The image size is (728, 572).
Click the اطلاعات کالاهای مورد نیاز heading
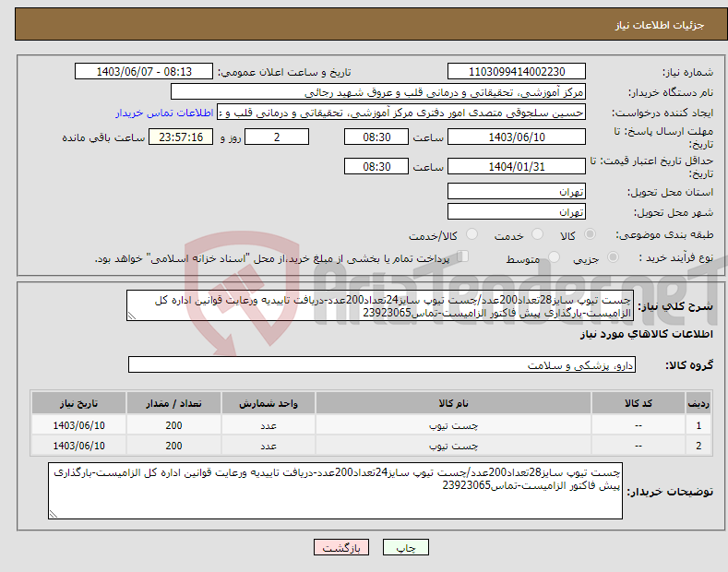tap(646, 334)
